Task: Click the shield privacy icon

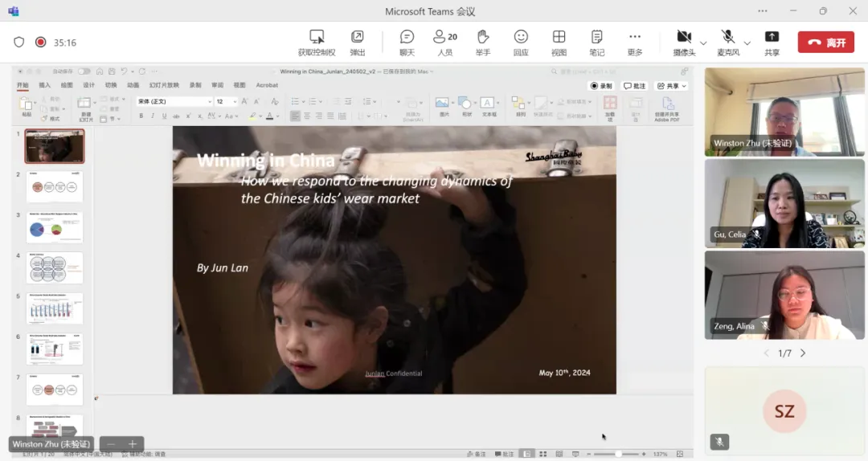Action: pos(18,42)
